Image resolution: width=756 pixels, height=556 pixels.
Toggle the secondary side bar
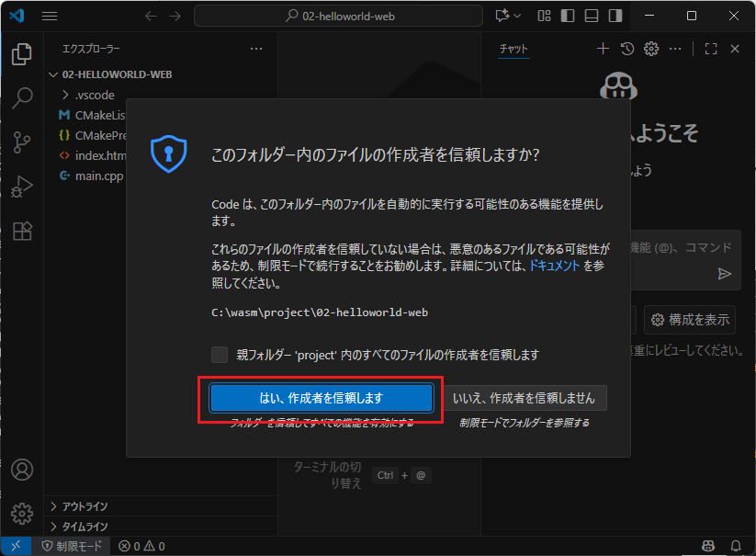[x=615, y=16]
